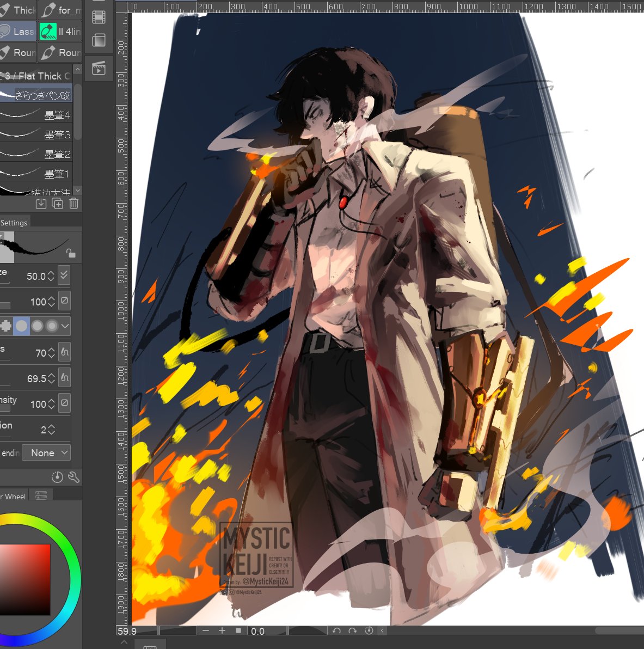Click brush list scroll down arrow

[77, 190]
